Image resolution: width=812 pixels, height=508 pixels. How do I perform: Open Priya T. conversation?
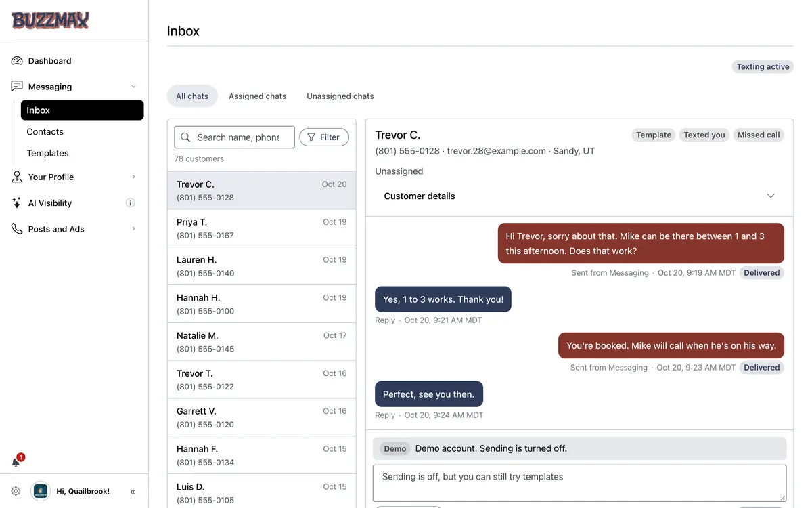click(262, 228)
